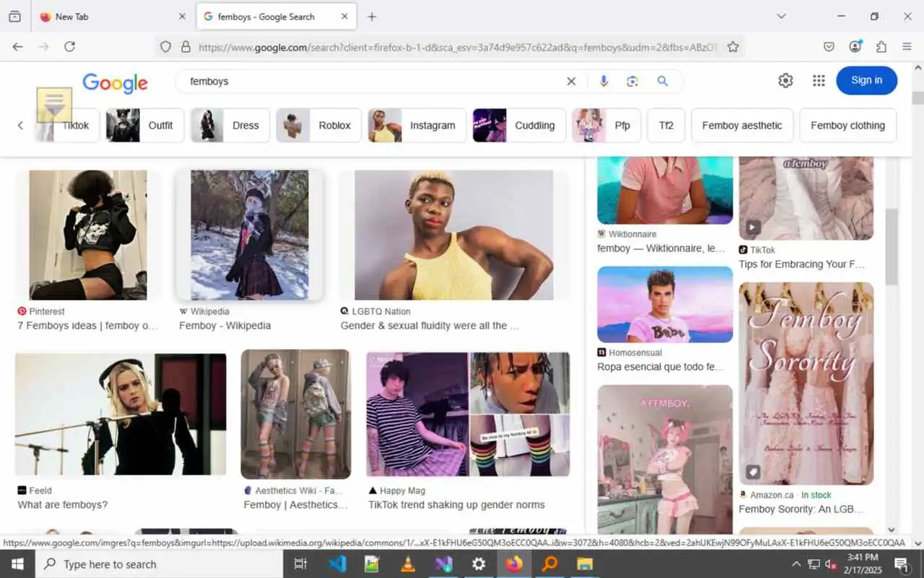Expand the list all tabs dropdown
924x578 pixels.
pyautogui.click(x=781, y=17)
